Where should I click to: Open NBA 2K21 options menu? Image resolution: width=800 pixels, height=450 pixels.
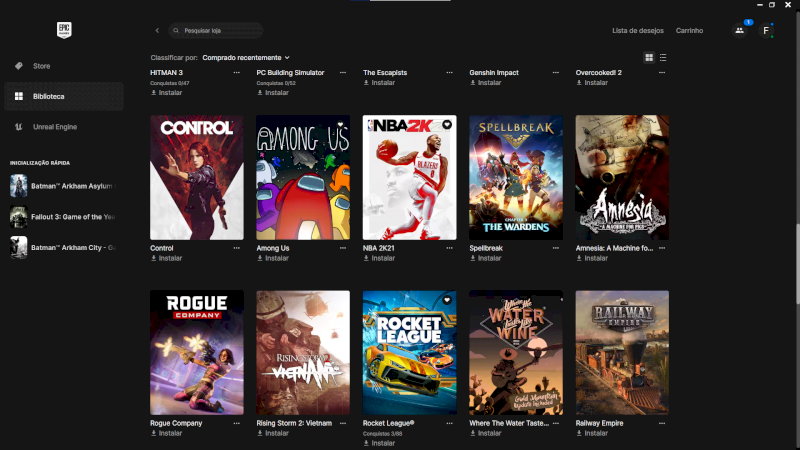(x=449, y=248)
